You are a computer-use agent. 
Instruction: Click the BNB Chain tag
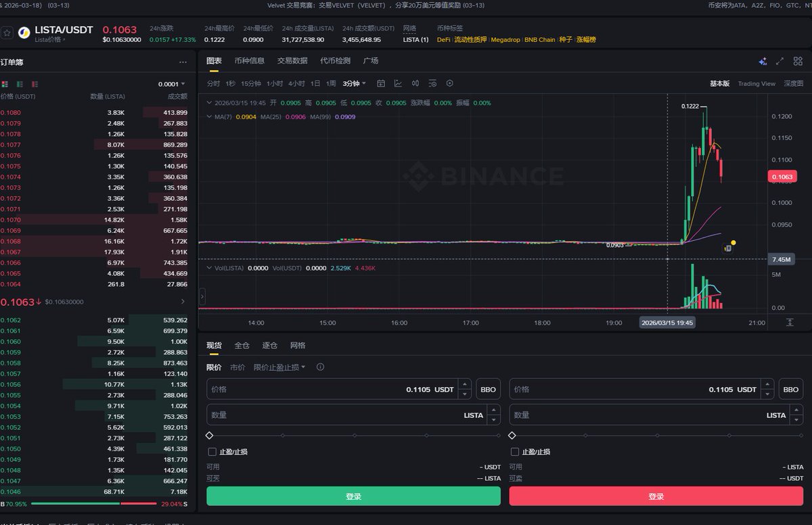point(539,40)
